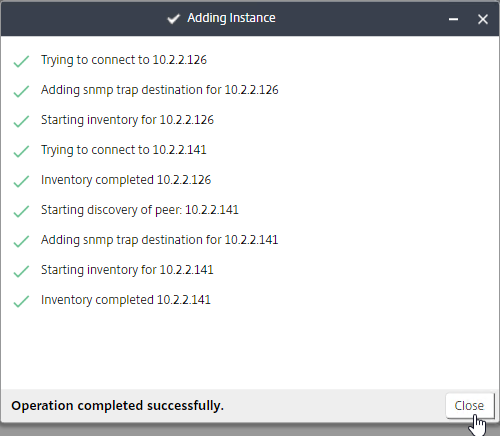500x436 pixels.
Task: Select the Adding Instance title text
Action: [231, 18]
